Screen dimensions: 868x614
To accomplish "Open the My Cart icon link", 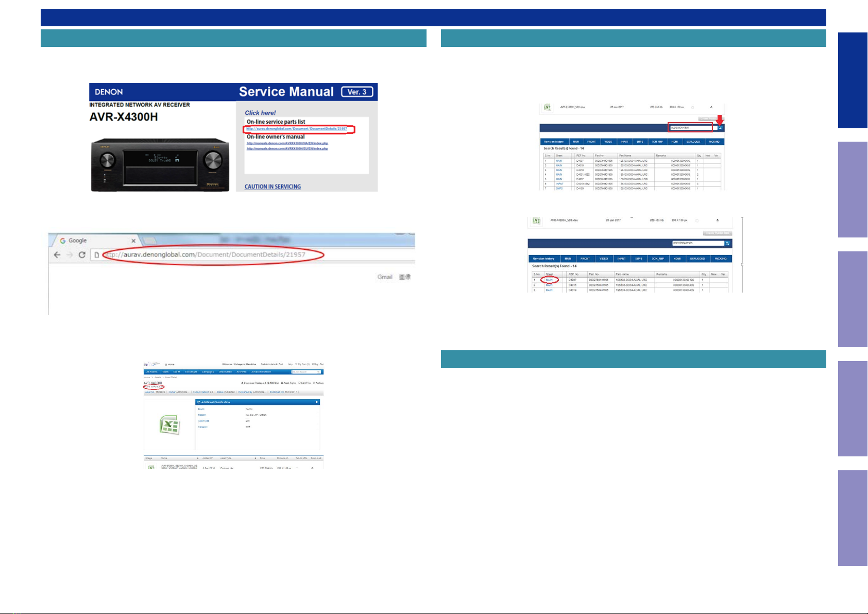I will [x=302, y=364].
